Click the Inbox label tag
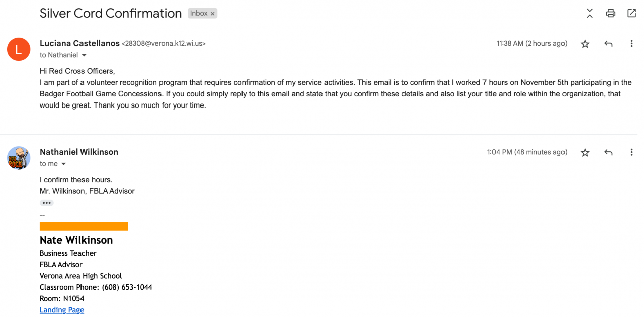The height and width of the screenshot is (317, 644). point(199,14)
